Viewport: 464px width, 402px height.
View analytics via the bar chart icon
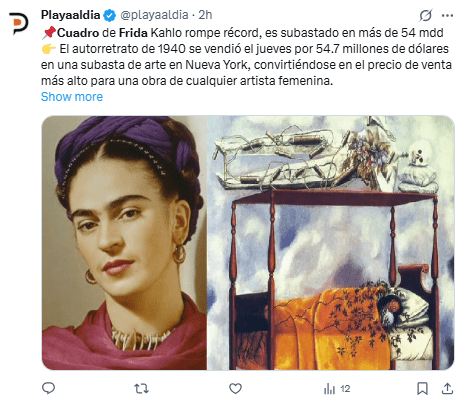coord(329,389)
